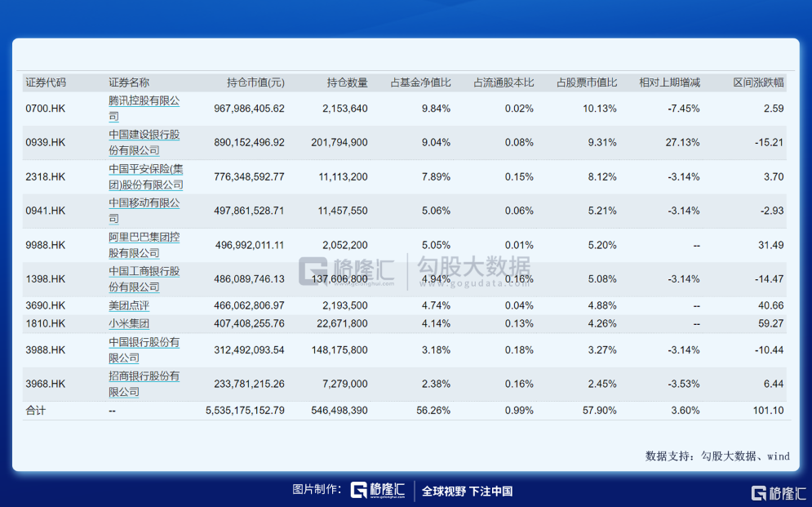Click the holding quantity 22,671,800
This screenshot has height=507, width=812.
[342, 323]
